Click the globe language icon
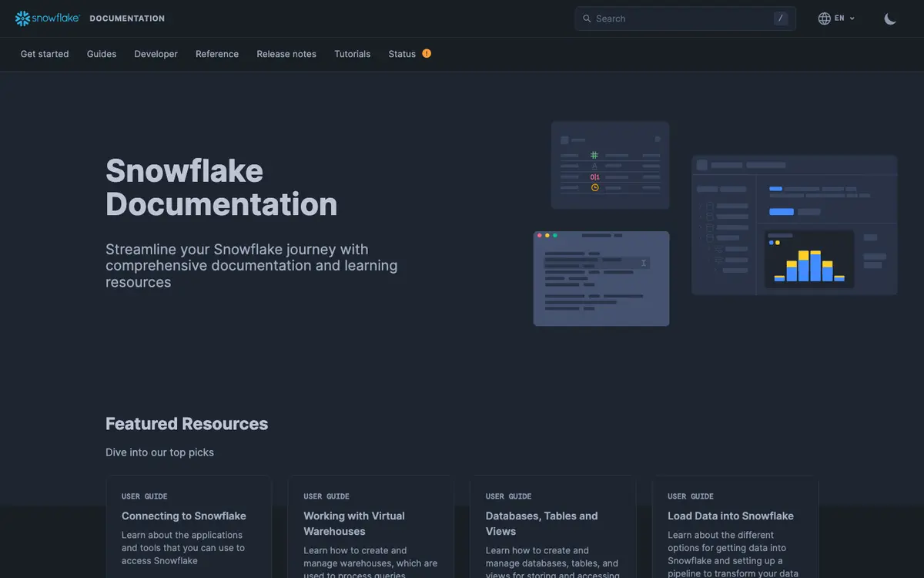924x578 pixels. click(824, 18)
